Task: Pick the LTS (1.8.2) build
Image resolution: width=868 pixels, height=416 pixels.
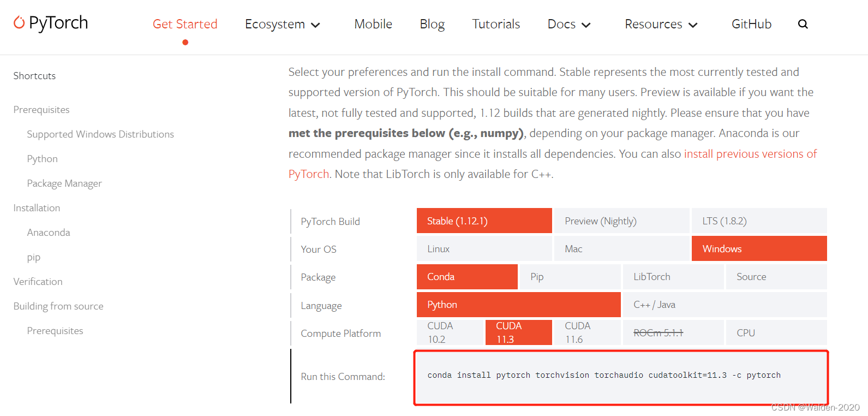Action: [x=759, y=221]
